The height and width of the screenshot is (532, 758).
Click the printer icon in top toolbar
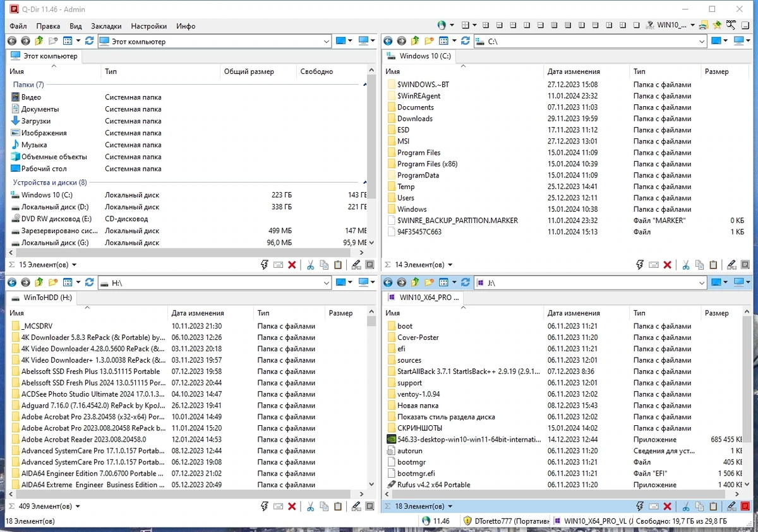703,25
